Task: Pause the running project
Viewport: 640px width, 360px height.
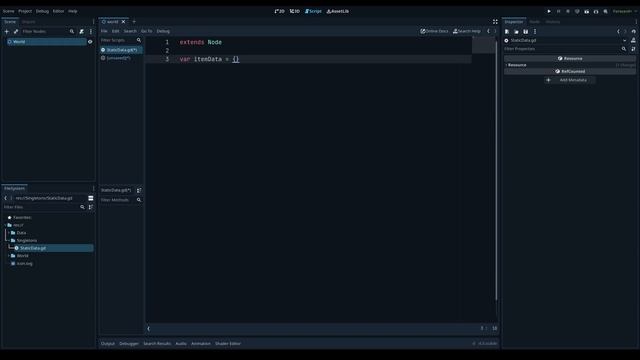Action: coord(558,11)
